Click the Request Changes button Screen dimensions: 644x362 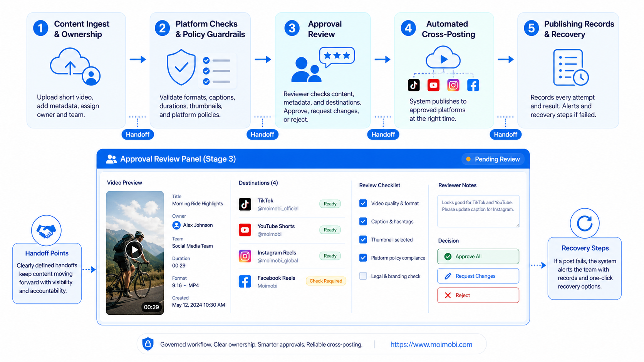pyautogui.click(x=478, y=276)
